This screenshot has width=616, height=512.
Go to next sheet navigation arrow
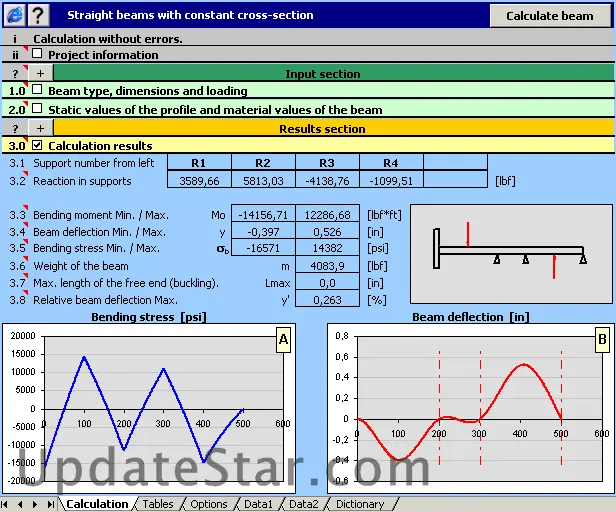35,504
